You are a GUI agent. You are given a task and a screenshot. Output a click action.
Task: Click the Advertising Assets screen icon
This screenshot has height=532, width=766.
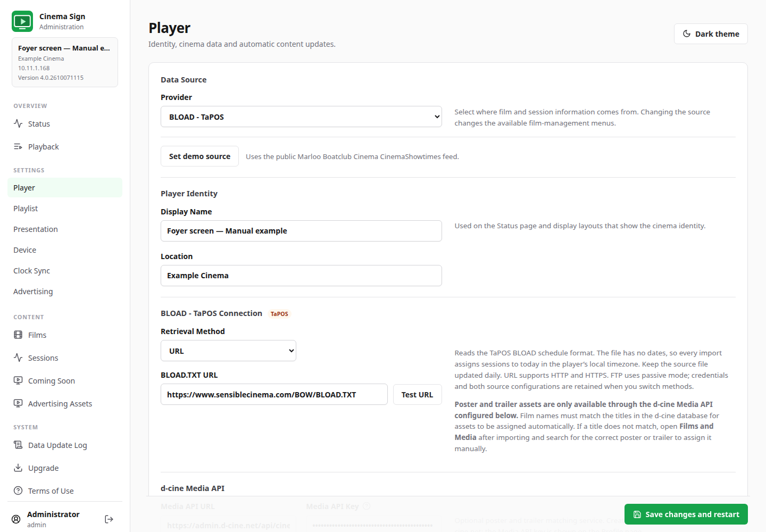[x=18, y=403]
